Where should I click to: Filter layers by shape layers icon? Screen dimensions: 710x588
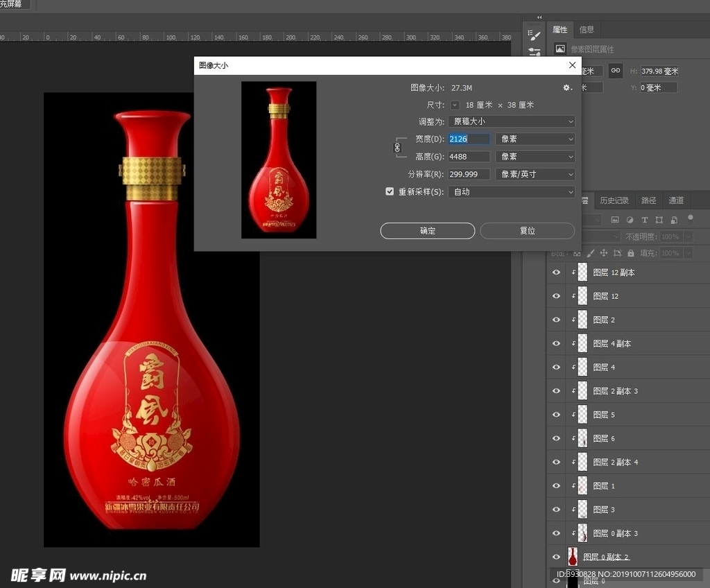(x=659, y=220)
